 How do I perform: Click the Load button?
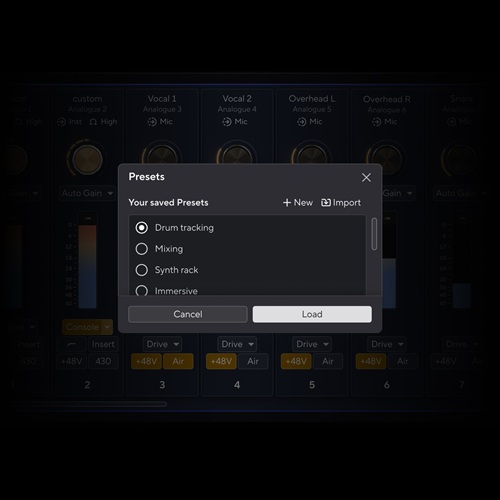[312, 314]
